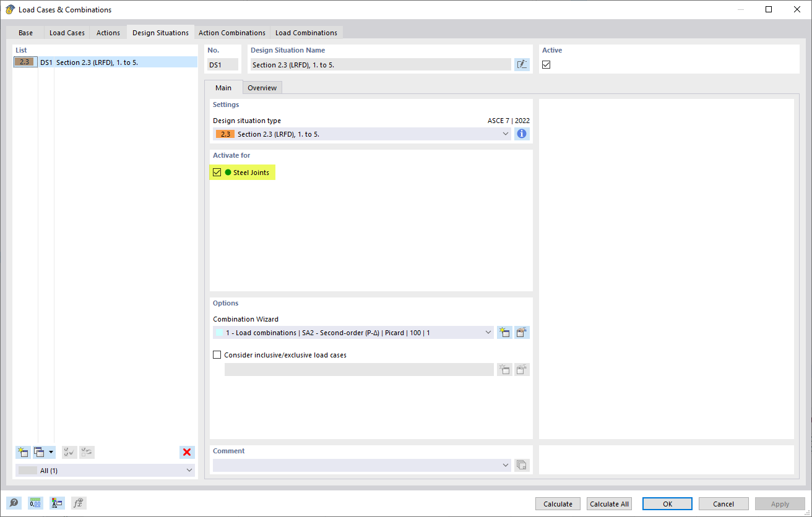Create a new combination wizard icon

[504, 333]
